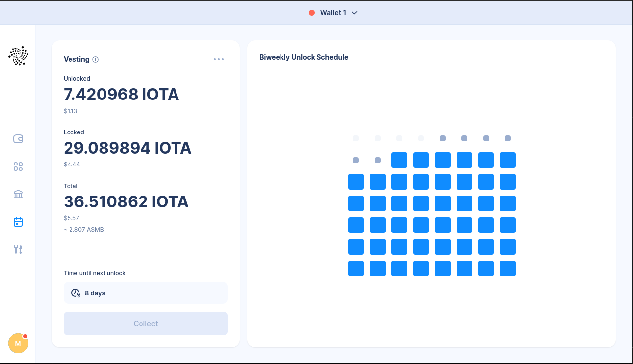Click the Biweekly Unlock Schedule heading
Image resolution: width=633 pixels, height=364 pixels.
pyautogui.click(x=304, y=57)
